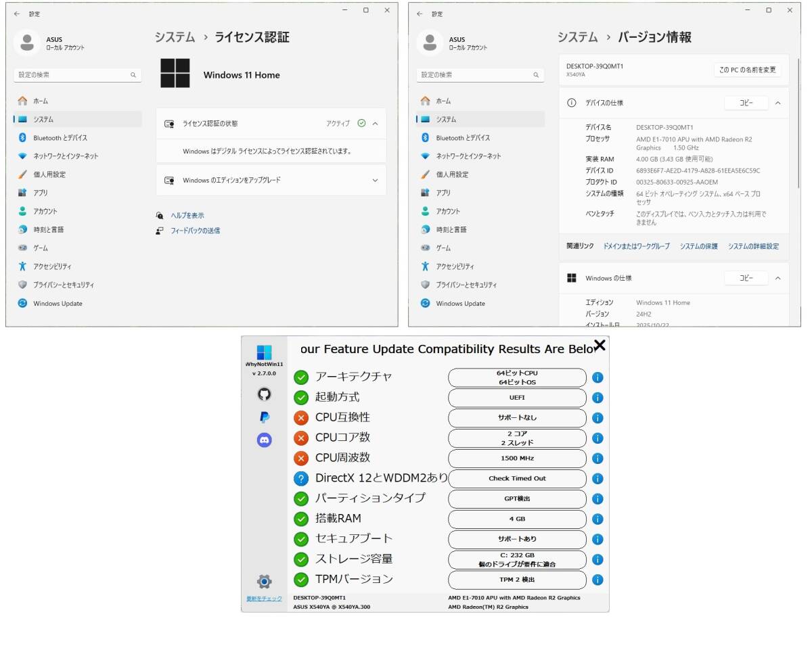
Task: Click info icon for パーティションタイプ row
Action: click(597, 499)
